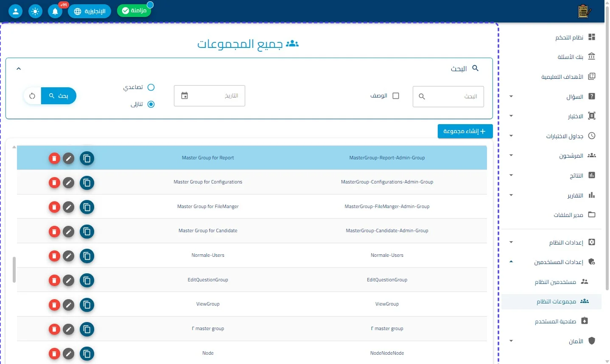The height and width of the screenshot is (364, 610).
Task: Delete the ViewGroup row
Action: 54,305
